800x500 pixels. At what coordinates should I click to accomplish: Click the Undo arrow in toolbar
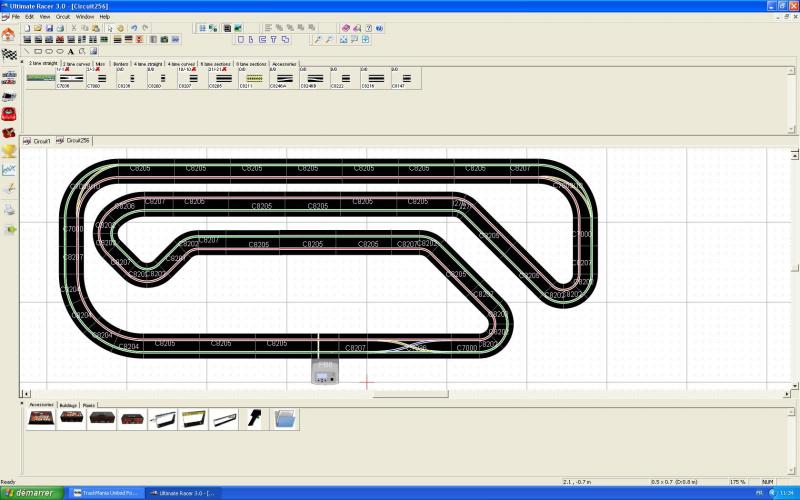tap(134, 28)
